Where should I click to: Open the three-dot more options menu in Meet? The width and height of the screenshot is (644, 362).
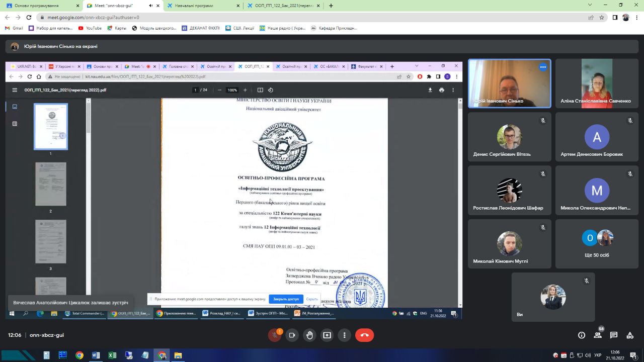345,335
